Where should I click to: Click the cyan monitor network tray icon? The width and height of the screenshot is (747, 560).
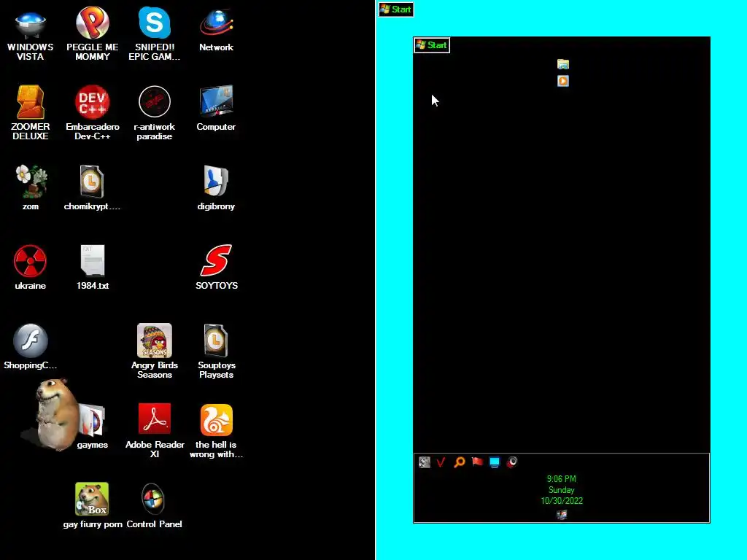tap(495, 462)
